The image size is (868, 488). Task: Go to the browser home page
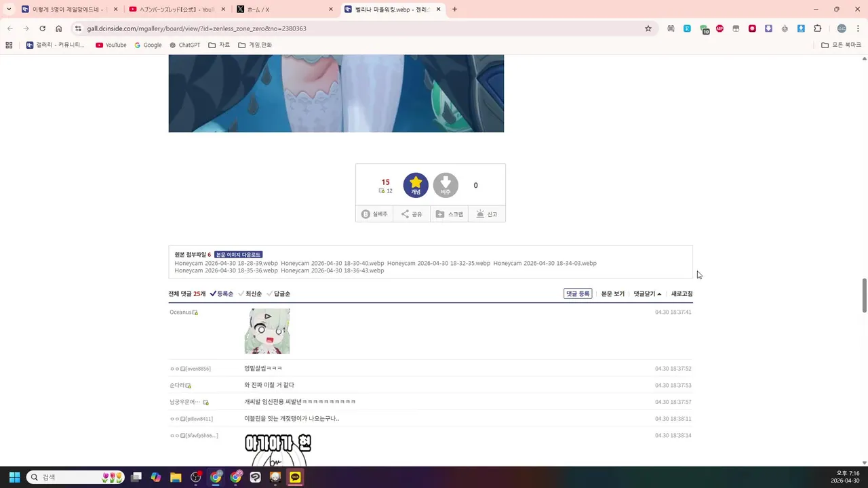pos(58,28)
